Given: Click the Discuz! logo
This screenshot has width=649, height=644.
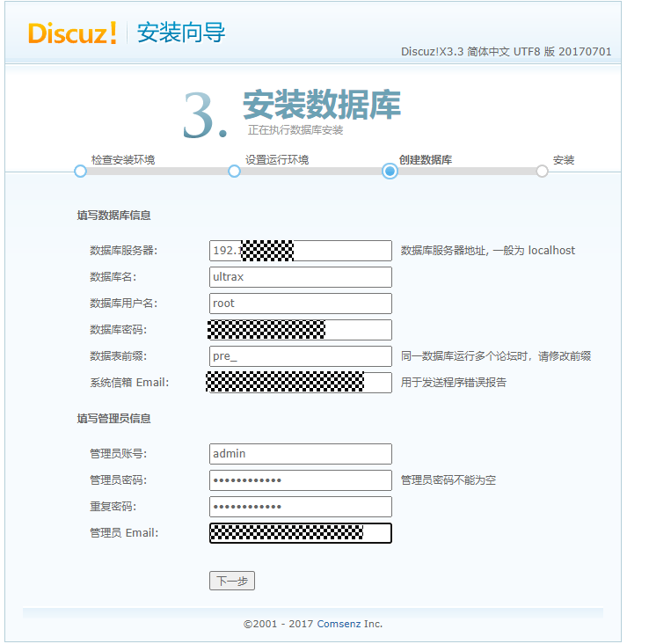Looking at the screenshot, I should tap(72, 33).
